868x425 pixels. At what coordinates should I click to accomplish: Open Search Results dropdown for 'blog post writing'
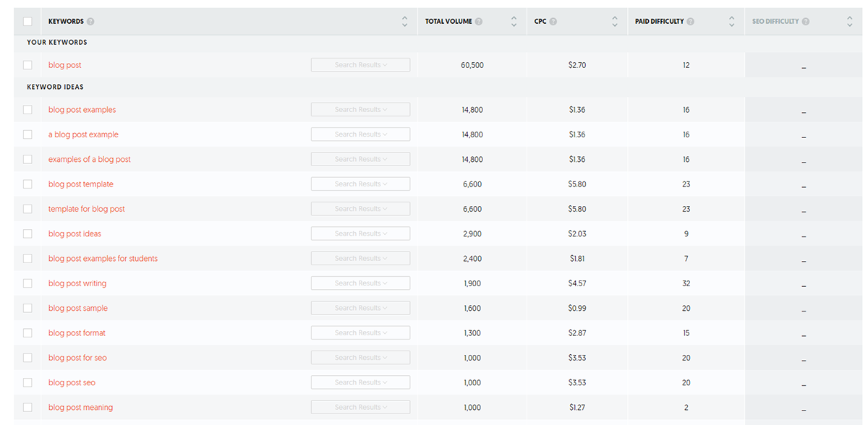(x=360, y=283)
